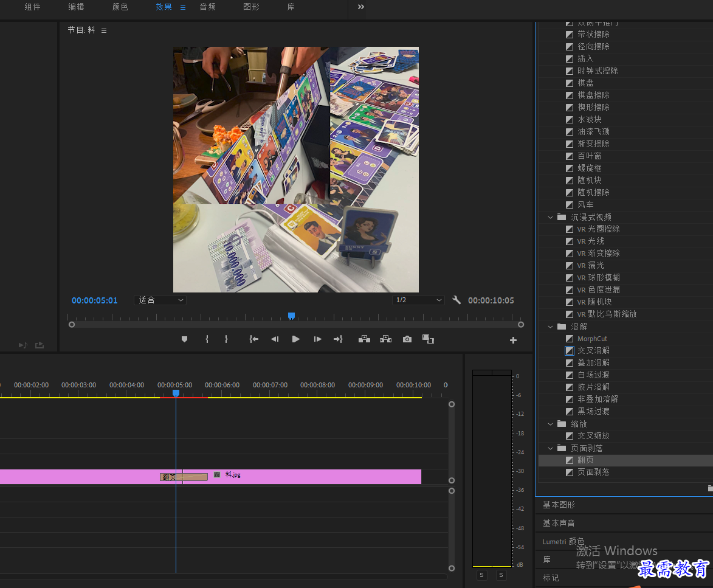Click the program monitor playhead marker

pyautogui.click(x=292, y=316)
